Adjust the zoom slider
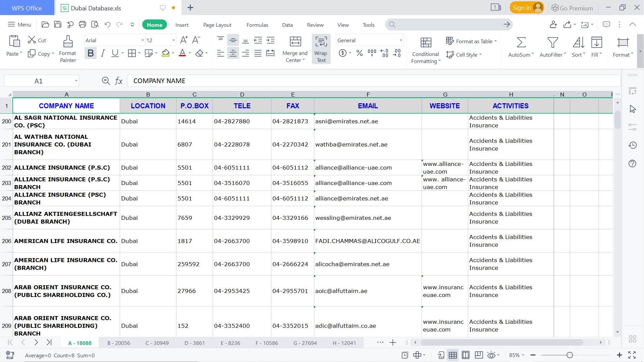 point(570,355)
